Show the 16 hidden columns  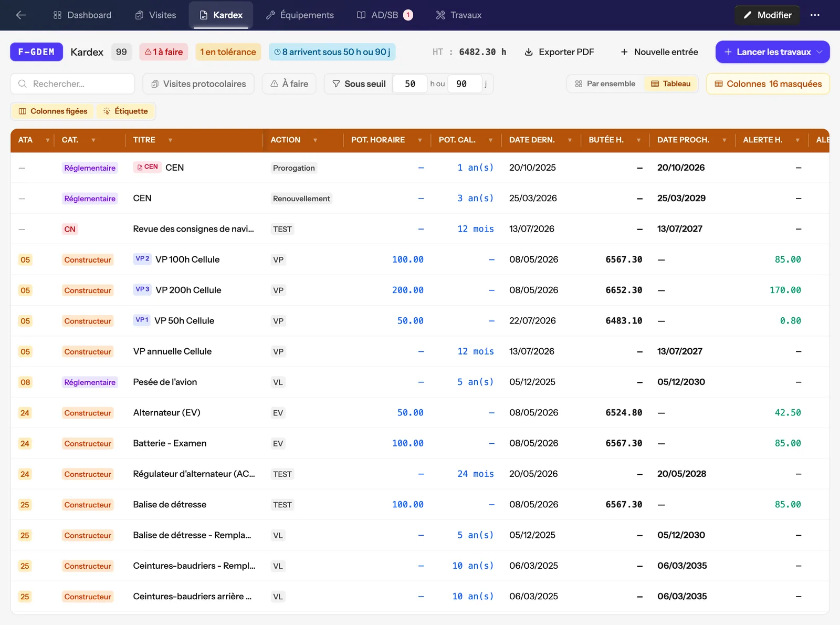[x=768, y=84]
